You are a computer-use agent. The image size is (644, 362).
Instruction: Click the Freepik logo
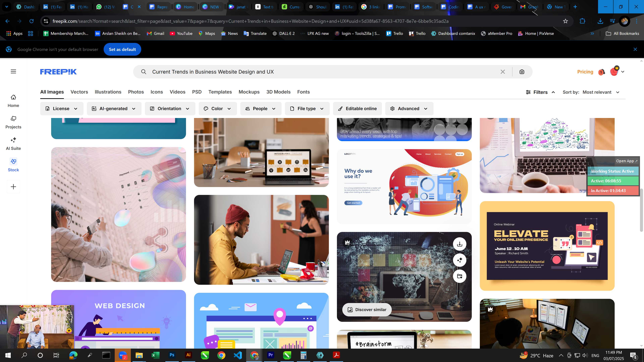tap(58, 72)
